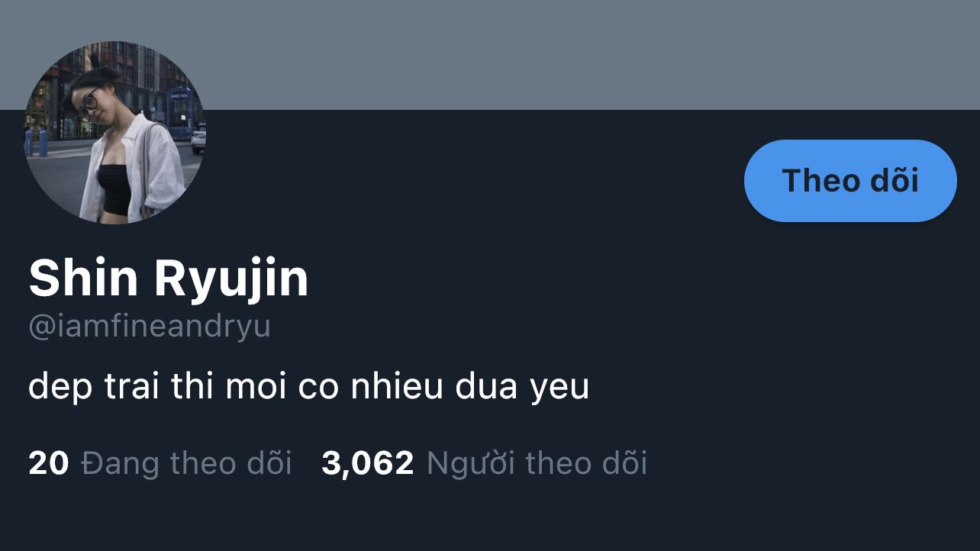Click the word 'Shin' in profile name
Image resolution: width=980 pixels, height=551 pixels.
[x=85, y=278]
